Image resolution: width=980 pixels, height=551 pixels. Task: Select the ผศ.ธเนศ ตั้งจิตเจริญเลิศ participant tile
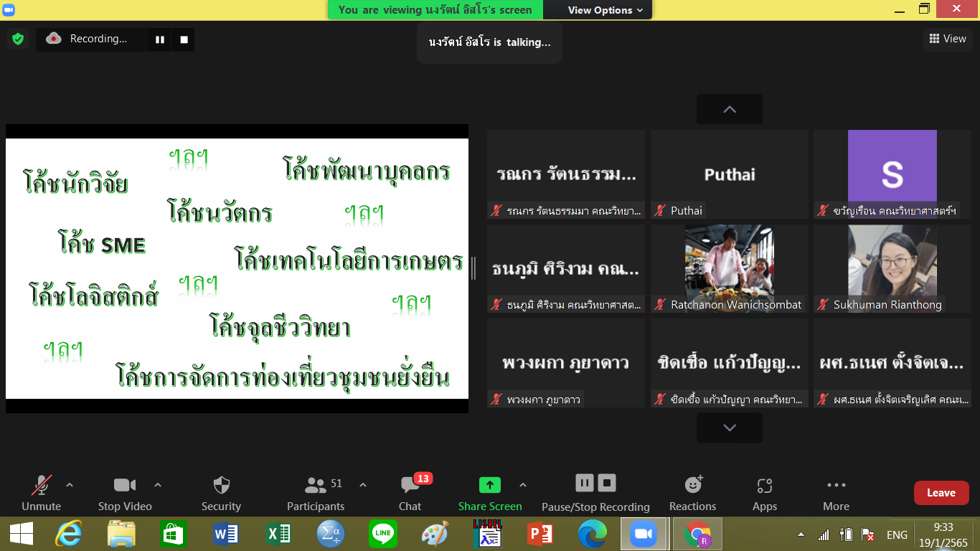coord(892,363)
